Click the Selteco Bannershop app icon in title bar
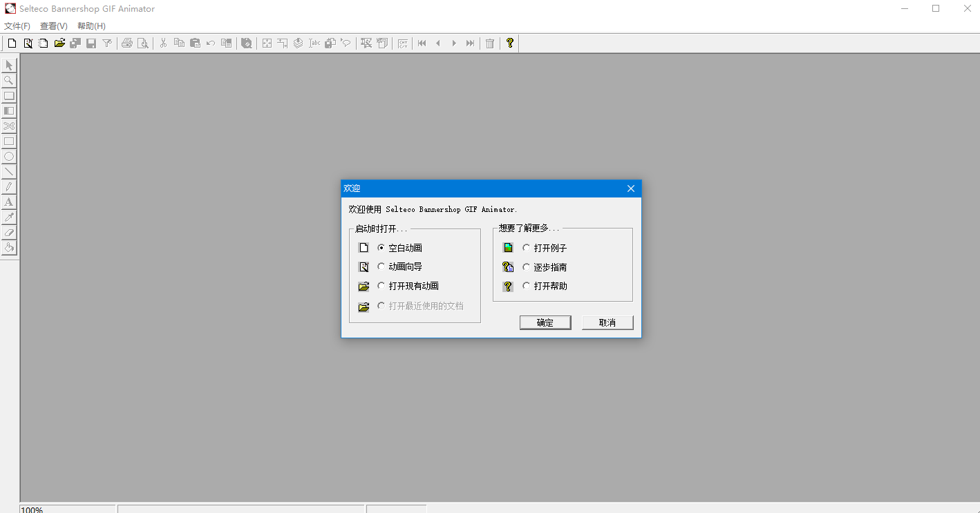Viewport: 980px width, 513px height. 10,9
